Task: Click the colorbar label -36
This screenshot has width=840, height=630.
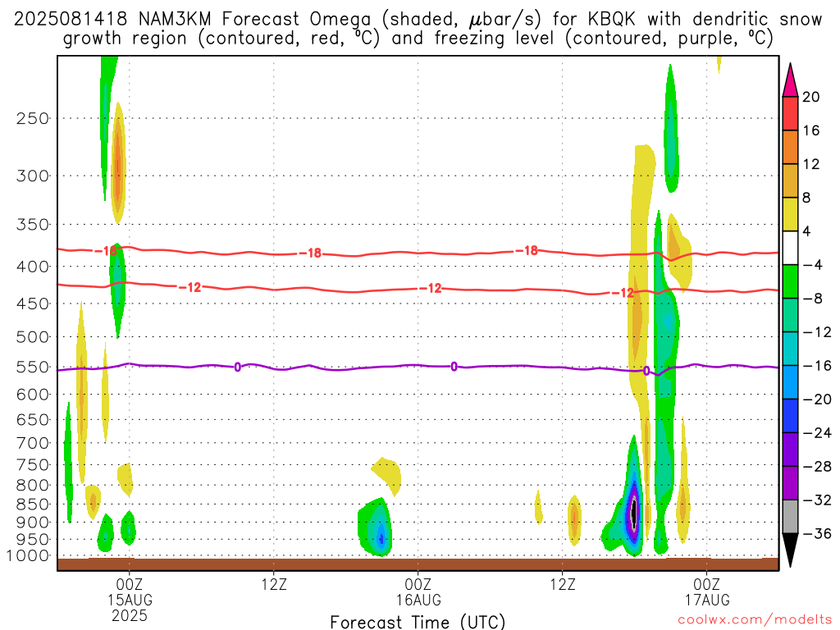Action: point(817,533)
